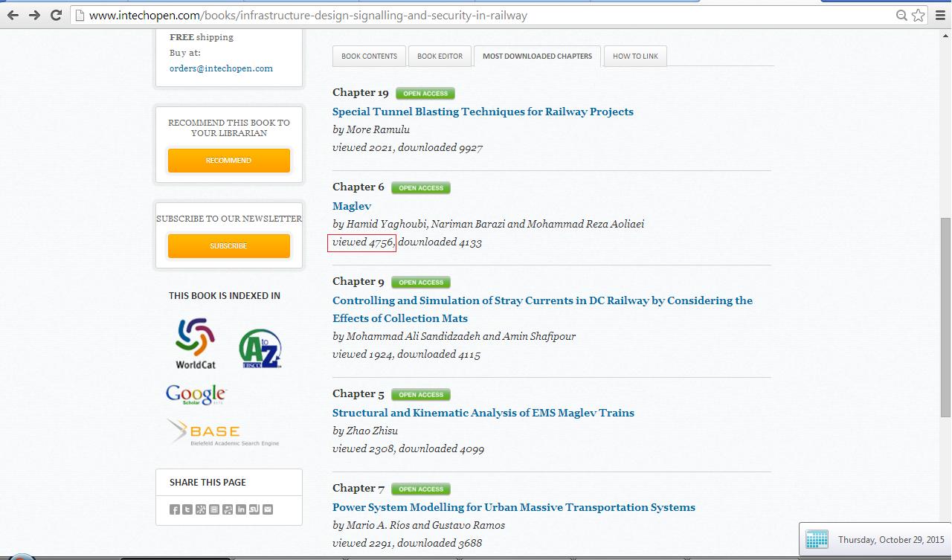The width and height of the screenshot is (952, 560).
Task: Email orders@intechopen.com link
Action: [x=221, y=68]
